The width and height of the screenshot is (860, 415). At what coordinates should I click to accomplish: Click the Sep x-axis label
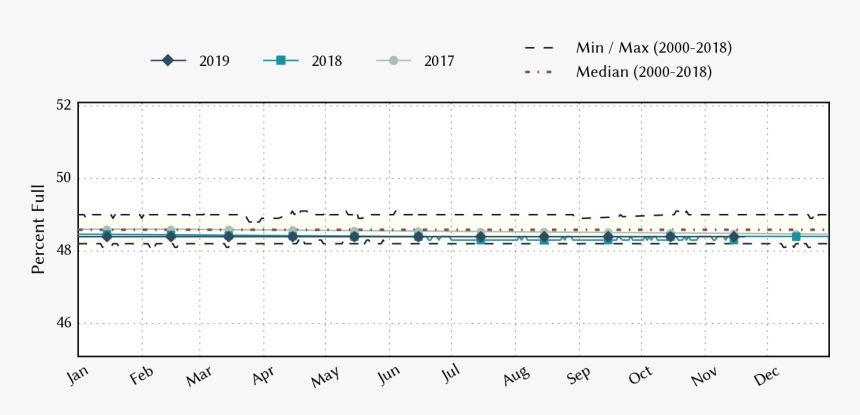click(579, 376)
